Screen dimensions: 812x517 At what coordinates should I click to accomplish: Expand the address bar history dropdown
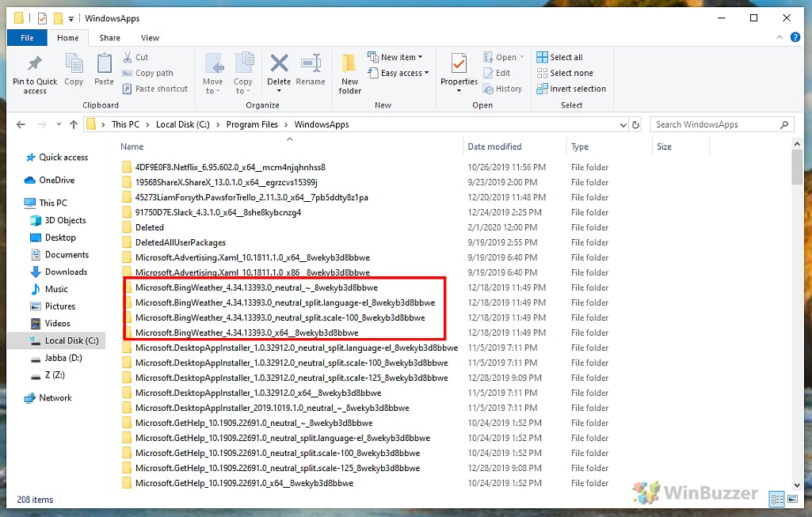pyautogui.click(x=623, y=125)
